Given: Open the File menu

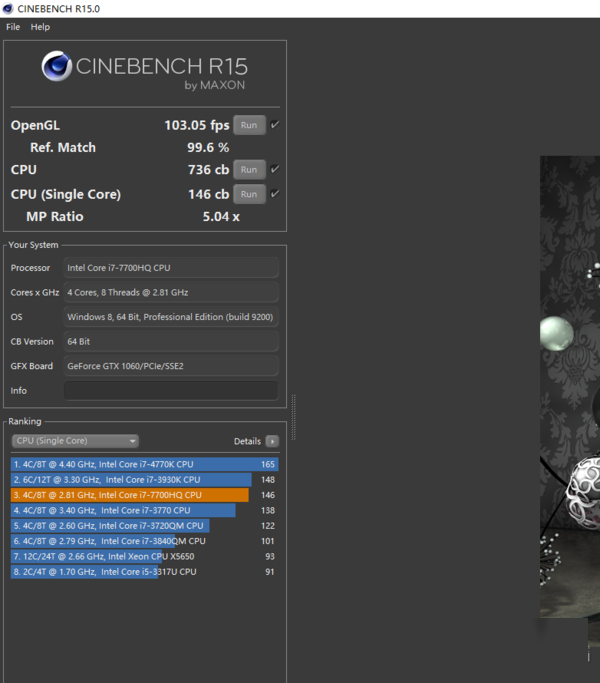Looking at the screenshot, I should 13,27.
